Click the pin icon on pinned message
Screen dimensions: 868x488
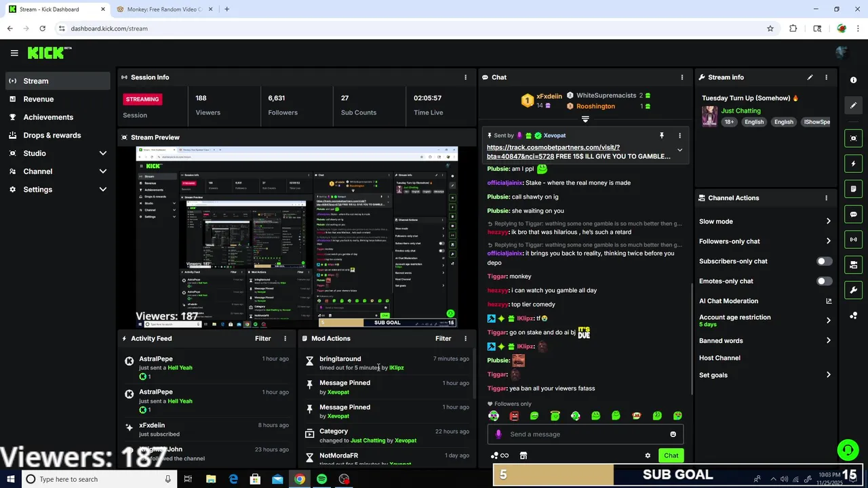click(661, 136)
